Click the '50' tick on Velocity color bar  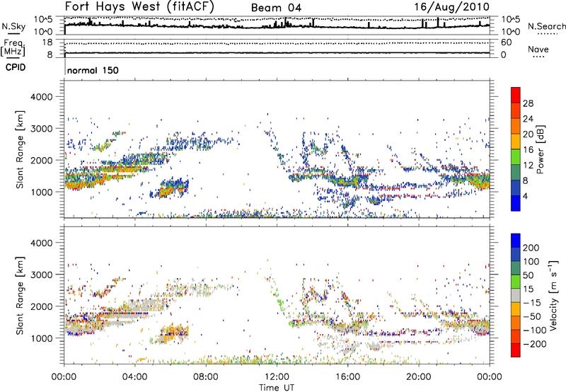pos(529,275)
